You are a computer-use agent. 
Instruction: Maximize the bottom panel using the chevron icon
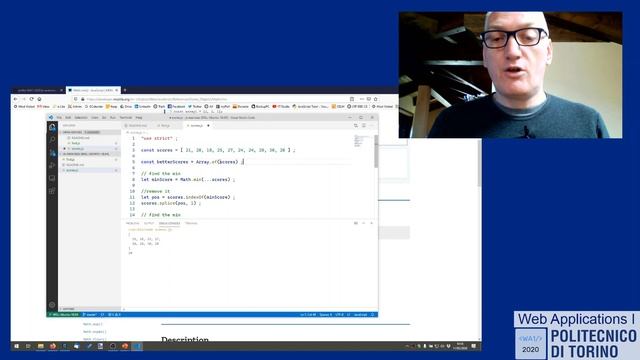363,223
